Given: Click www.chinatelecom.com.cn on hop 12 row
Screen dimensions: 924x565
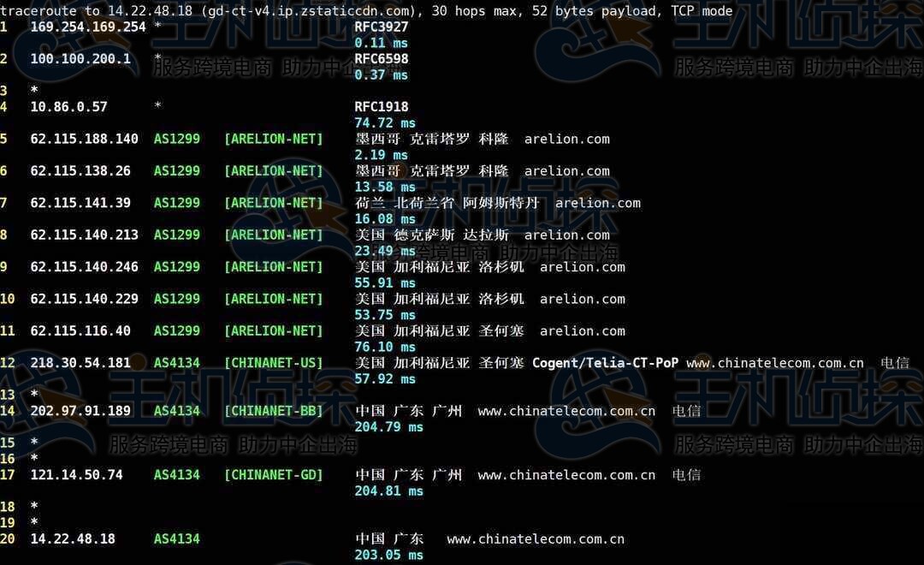Looking at the screenshot, I should pos(775,363).
